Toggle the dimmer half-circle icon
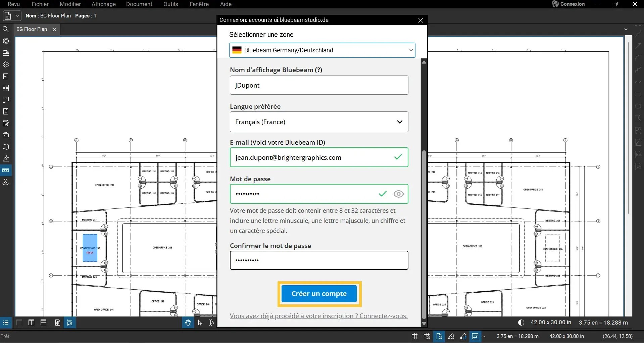644x343 pixels. [521, 323]
